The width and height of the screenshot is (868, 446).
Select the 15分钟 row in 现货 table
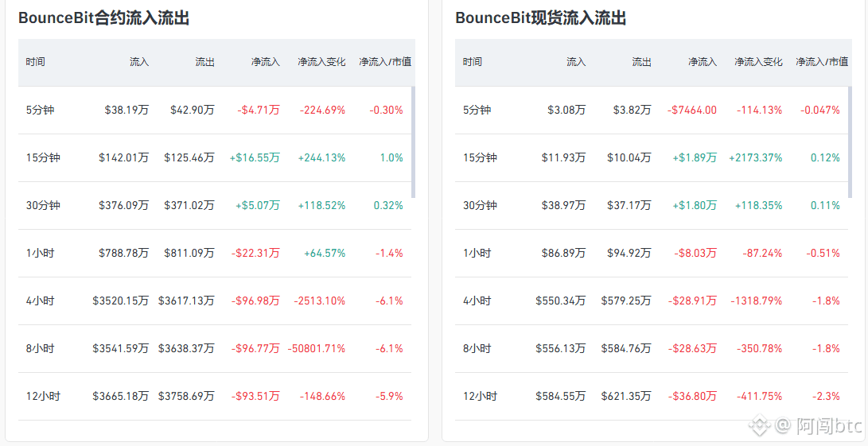click(652, 157)
